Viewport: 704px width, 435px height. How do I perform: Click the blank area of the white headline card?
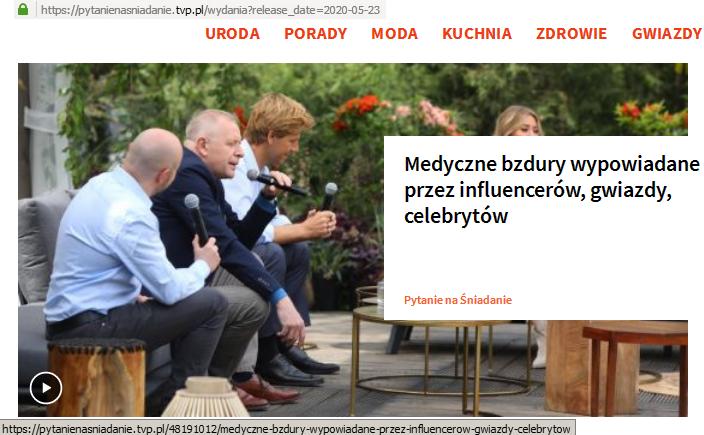pos(539,258)
